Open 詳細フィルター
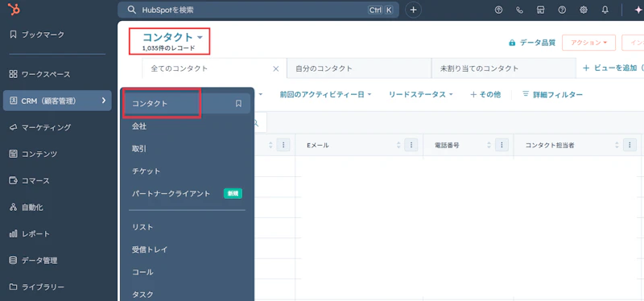 (552, 94)
